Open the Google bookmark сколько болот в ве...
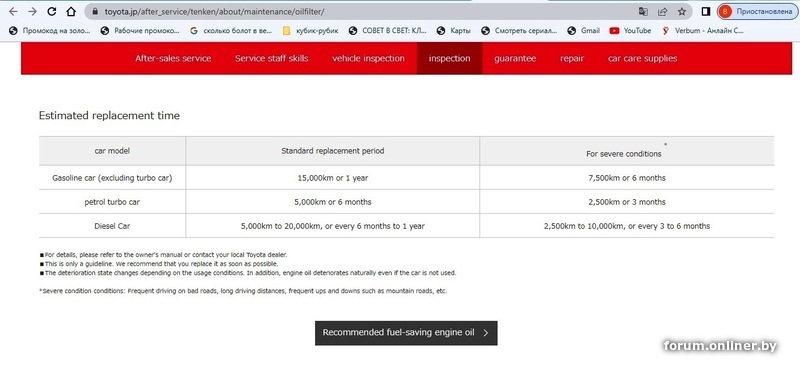 (231, 31)
